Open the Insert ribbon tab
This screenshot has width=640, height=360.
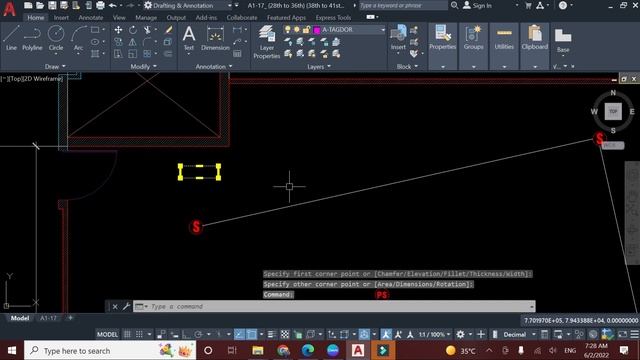(61, 18)
